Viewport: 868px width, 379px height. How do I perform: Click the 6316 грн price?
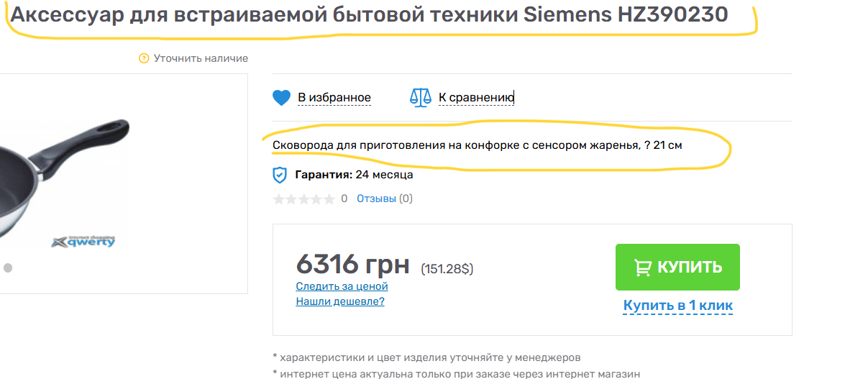point(352,264)
